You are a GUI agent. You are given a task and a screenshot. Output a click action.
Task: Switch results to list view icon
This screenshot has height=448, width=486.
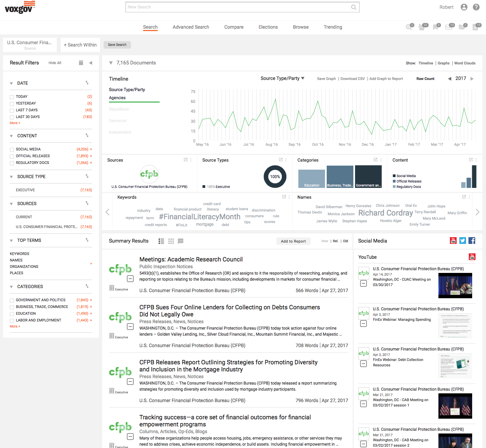pos(161,241)
